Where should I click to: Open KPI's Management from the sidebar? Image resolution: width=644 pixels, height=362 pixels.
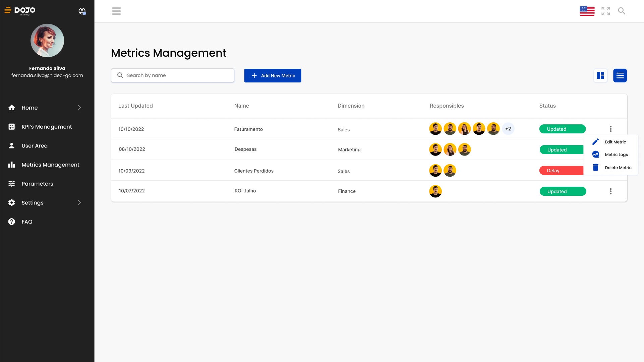pos(47,127)
